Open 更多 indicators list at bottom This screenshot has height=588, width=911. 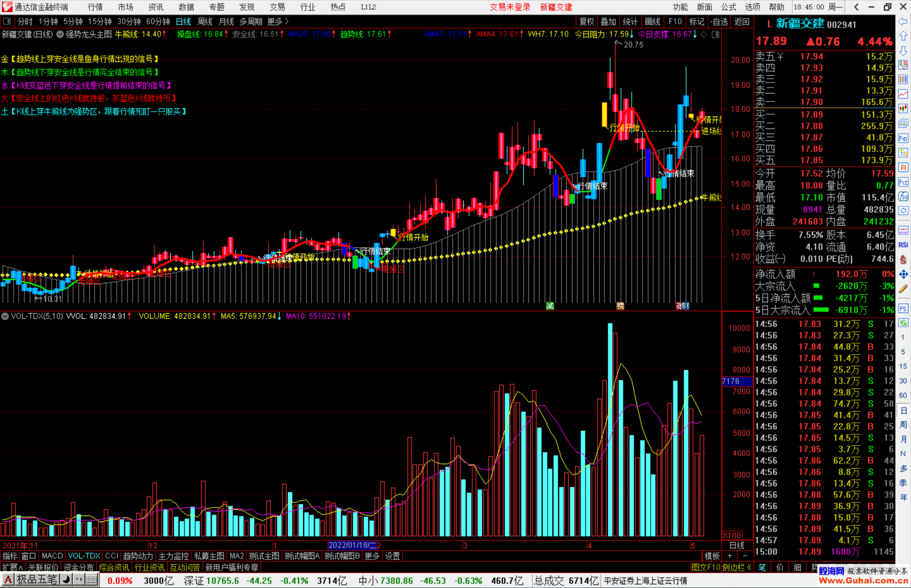pos(372,556)
